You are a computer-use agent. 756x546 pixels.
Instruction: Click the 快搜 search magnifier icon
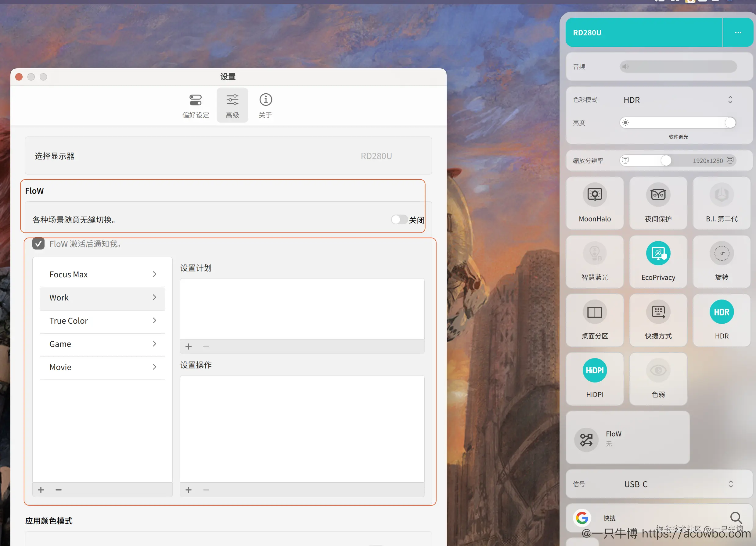point(736,518)
